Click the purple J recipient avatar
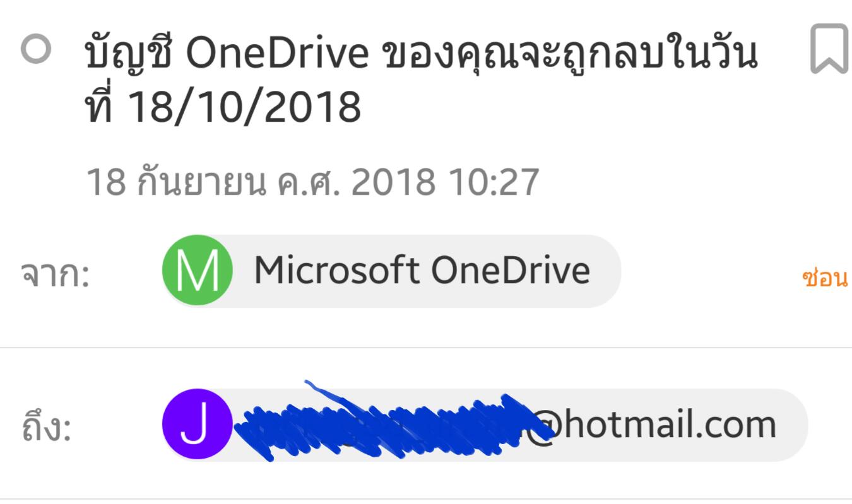Image resolution: width=852 pixels, height=504 pixels. coord(198,424)
